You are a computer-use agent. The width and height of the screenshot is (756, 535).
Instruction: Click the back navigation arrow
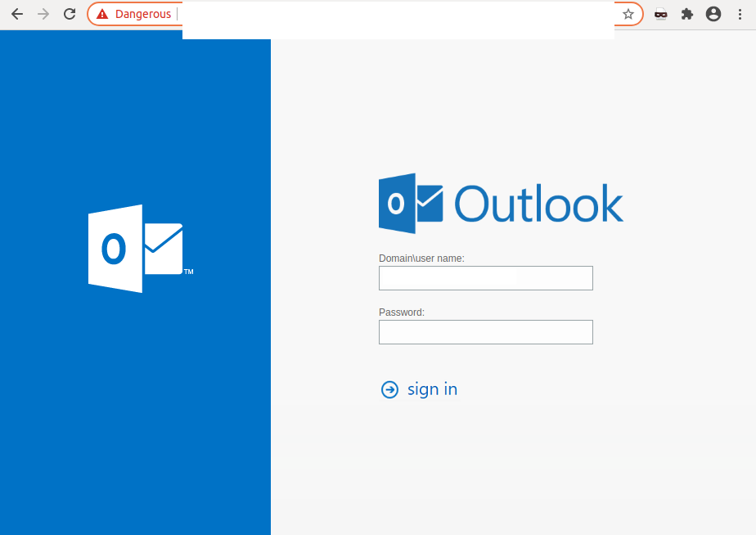(x=16, y=14)
